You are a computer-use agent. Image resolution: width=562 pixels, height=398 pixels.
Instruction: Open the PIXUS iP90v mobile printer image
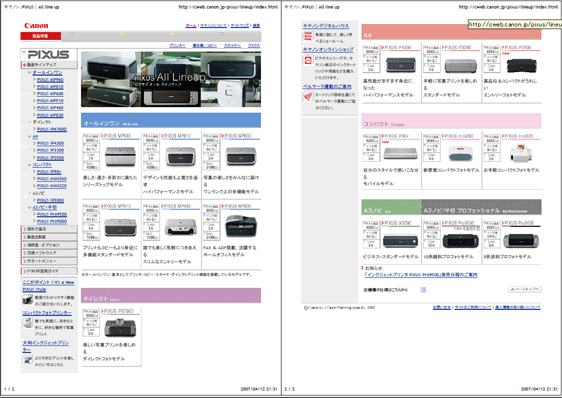click(400, 153)
